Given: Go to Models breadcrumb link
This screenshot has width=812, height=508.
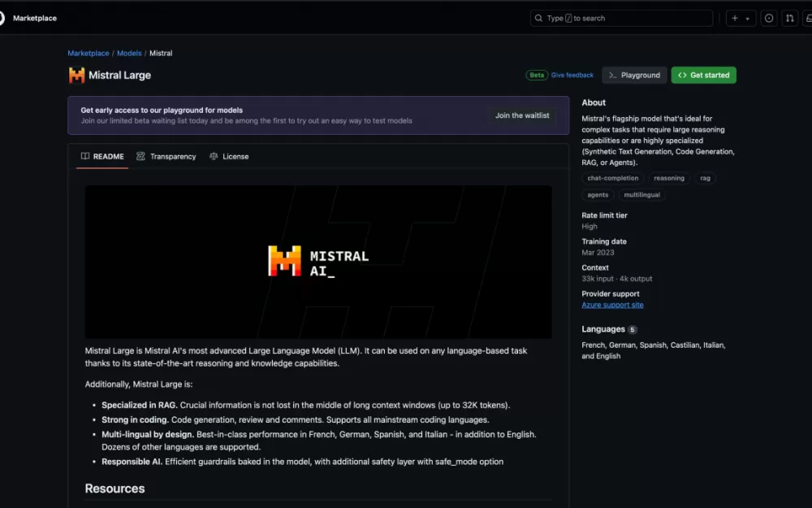Looking at the screenshot, I should pos(129,53).
